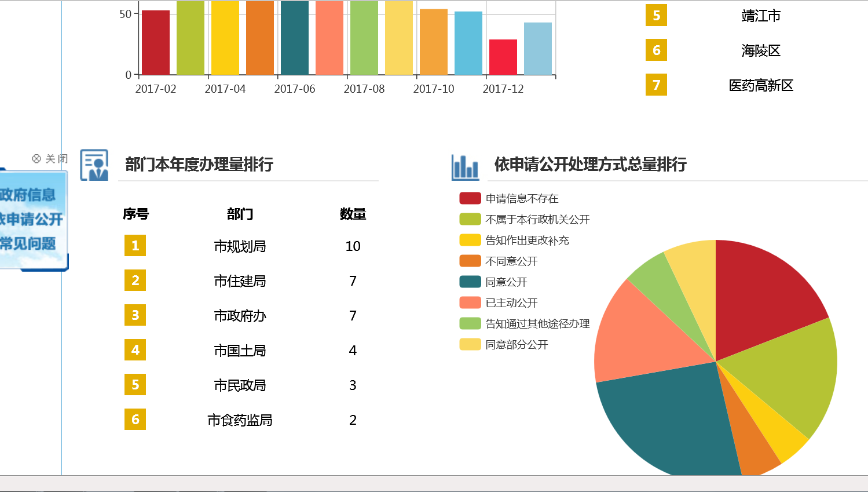Click rank badge 7 beside 医药高新区

[x=656, y=85]
